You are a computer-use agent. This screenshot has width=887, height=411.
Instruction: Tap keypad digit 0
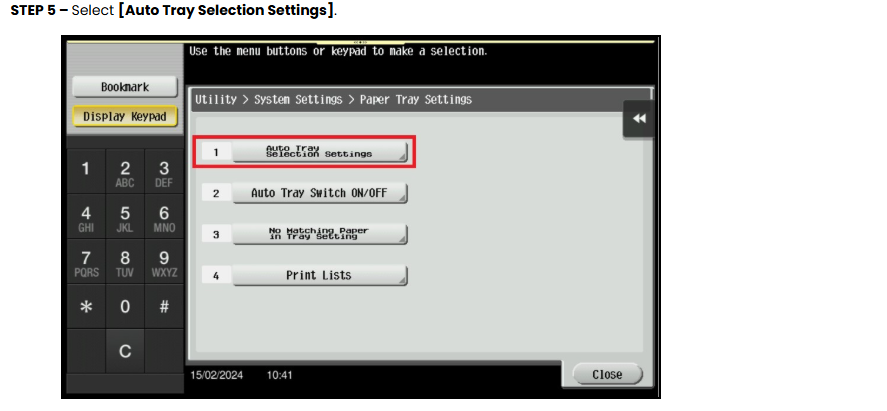click(125, 306)
